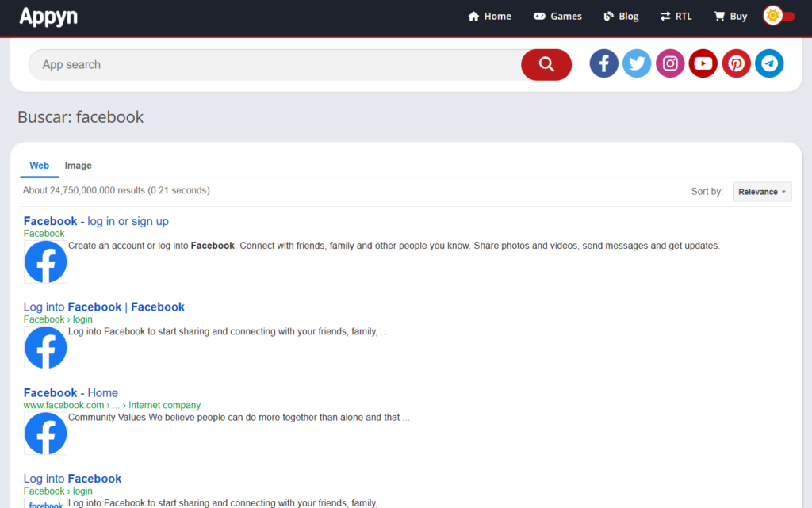
Task: Click the 'login' breadcrumb link
Action: 82,319
